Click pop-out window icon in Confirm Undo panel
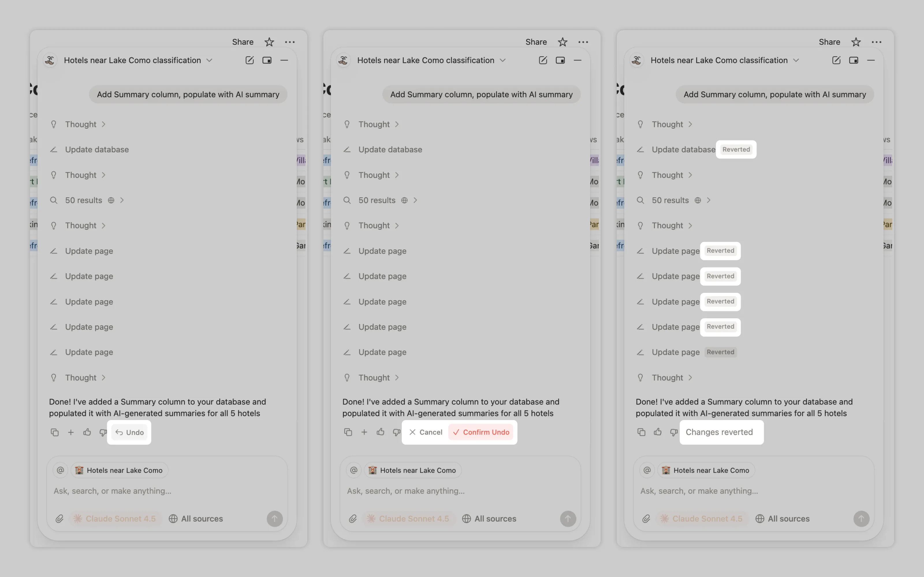 (x=560, y=60)
